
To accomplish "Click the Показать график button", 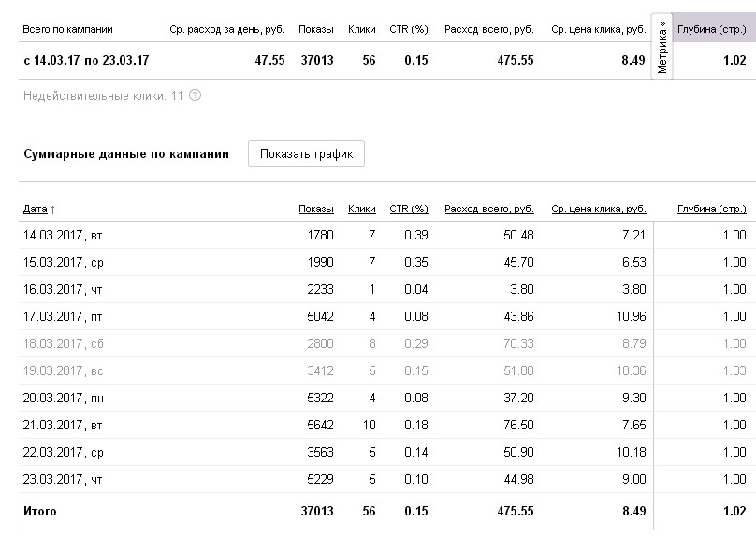I will pyautogui.click(x=306, y=154).
